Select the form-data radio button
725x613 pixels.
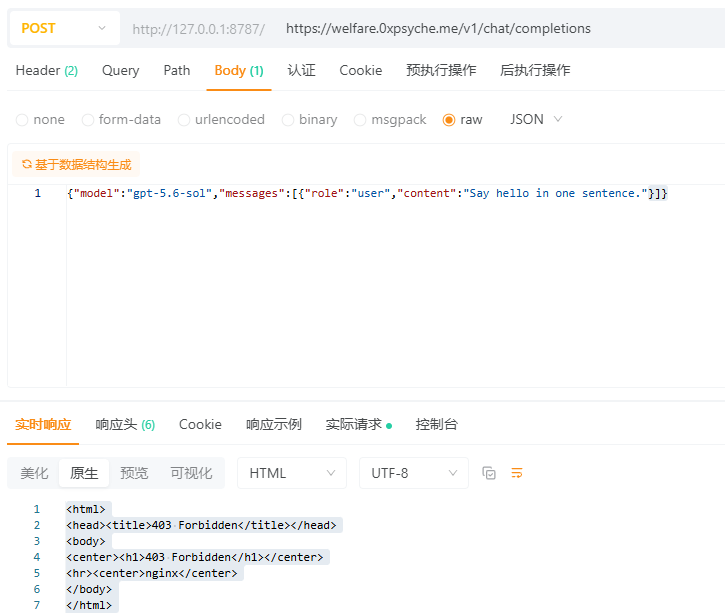pyautogui.click(x=88, y=120)
